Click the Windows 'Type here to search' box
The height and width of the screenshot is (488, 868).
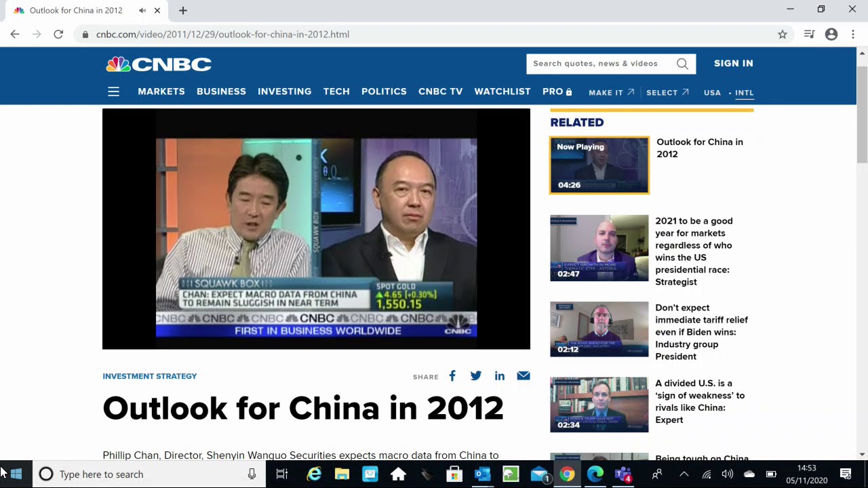point(149,474)
